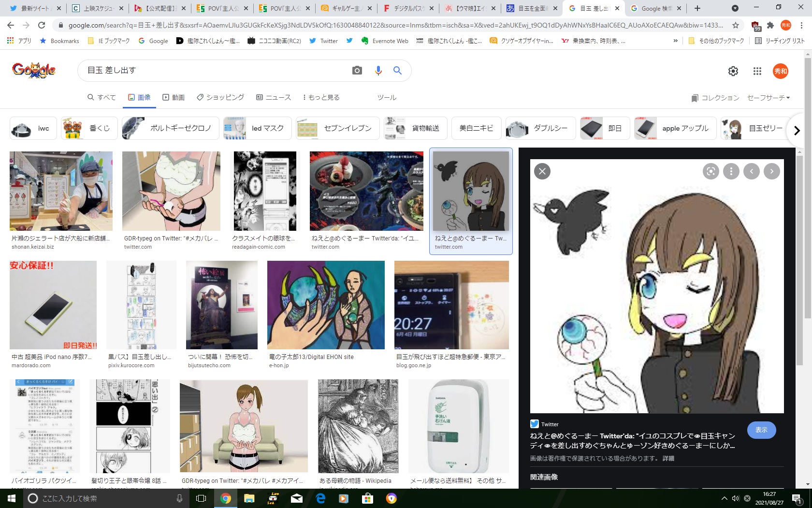Open Task View in the taskbar
812x508 pixels.
(201, 498)
